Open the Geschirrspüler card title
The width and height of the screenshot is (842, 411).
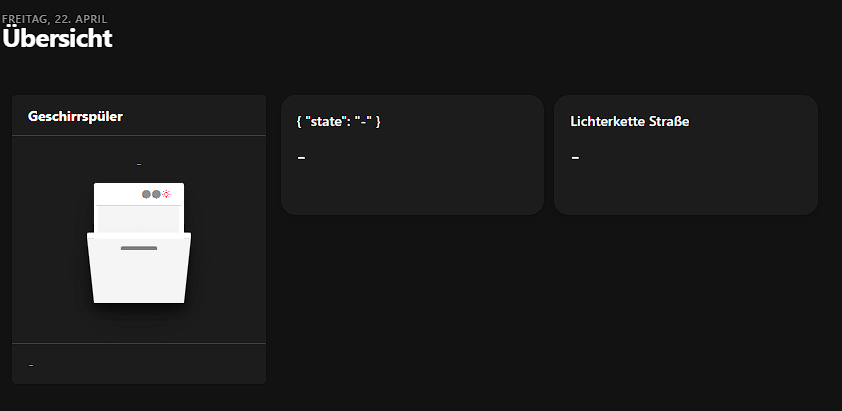click(75, 117)
